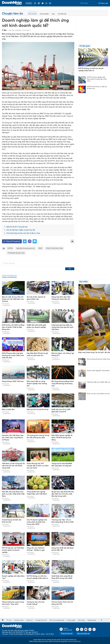Open the header Facebook icon
This screenshot has width=110, height=644.
(x=35, y=3)
